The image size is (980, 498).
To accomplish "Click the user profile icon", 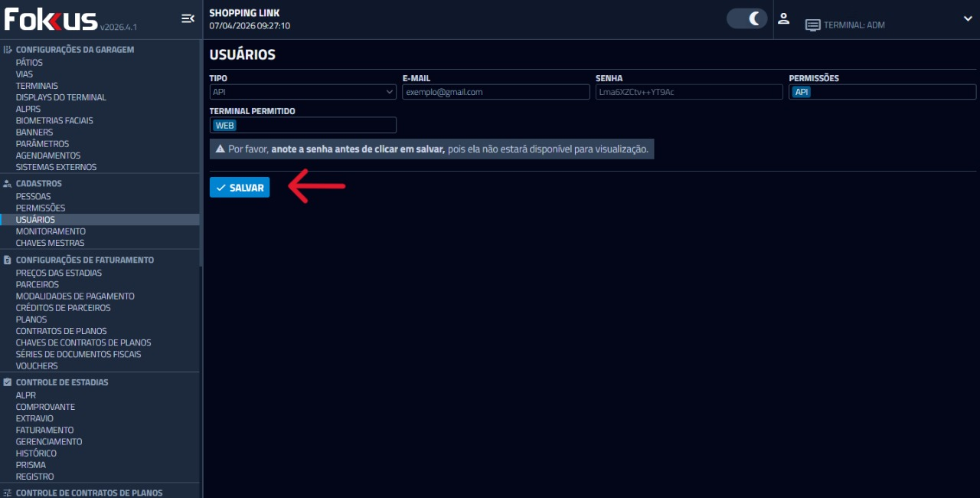I will 783,18.
